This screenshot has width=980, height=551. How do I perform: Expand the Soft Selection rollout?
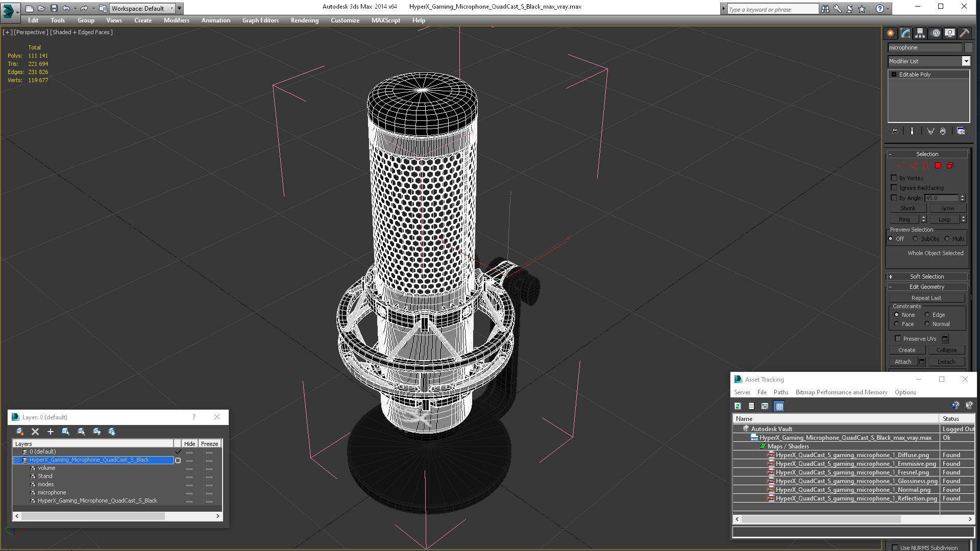[927, 277]
